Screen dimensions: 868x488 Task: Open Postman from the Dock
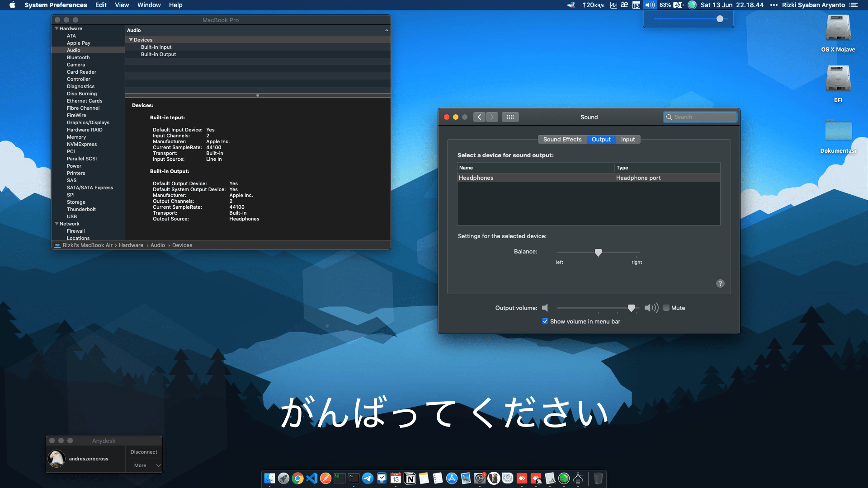tap(326, 478)
